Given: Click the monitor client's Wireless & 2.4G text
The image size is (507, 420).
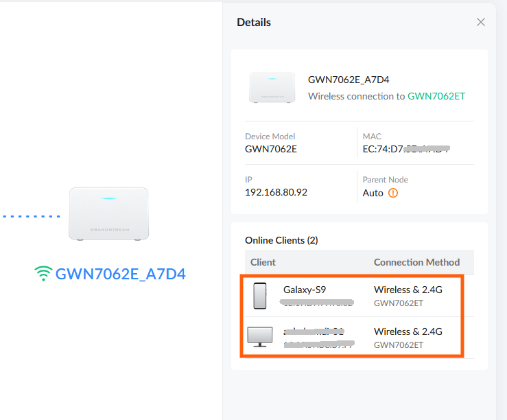Looking at the screenshot, I should [x=408, y=331].
